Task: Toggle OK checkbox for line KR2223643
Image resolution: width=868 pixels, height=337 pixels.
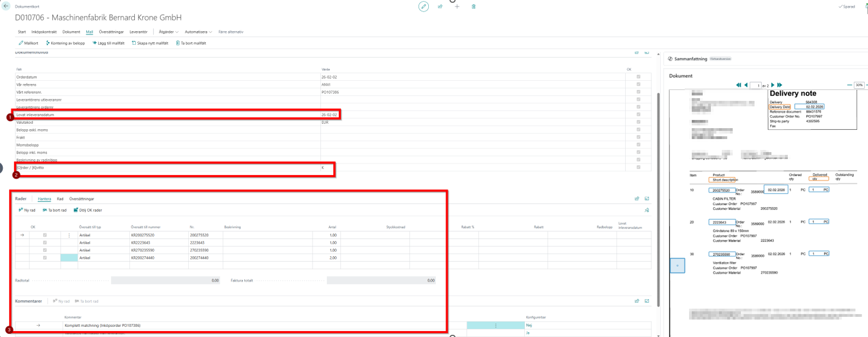Action: 45,243
